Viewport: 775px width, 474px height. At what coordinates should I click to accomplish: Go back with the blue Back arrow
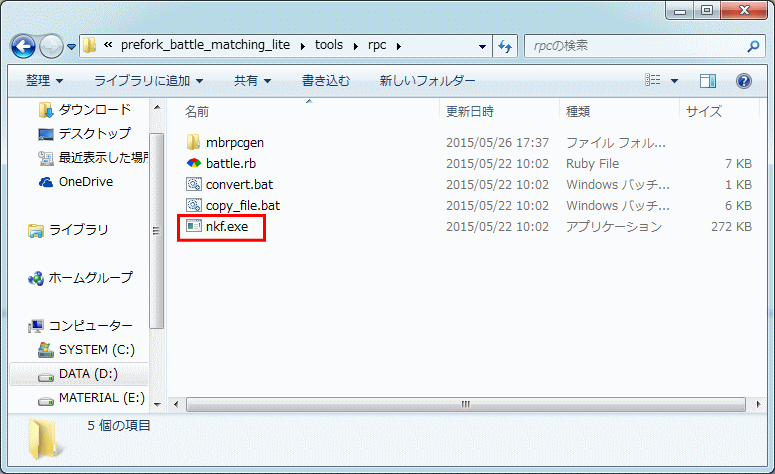point(23,46)
